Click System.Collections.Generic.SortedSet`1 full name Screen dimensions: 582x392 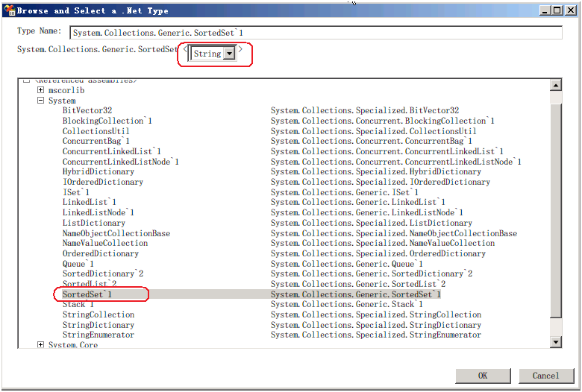coord(356,294)
